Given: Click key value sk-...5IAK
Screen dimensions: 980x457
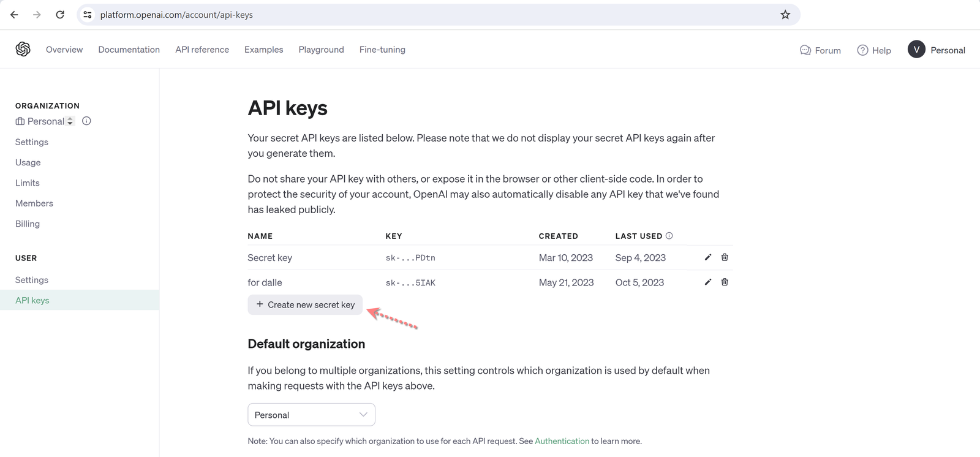Looking at the screenshot, I should tap(410, 282).
